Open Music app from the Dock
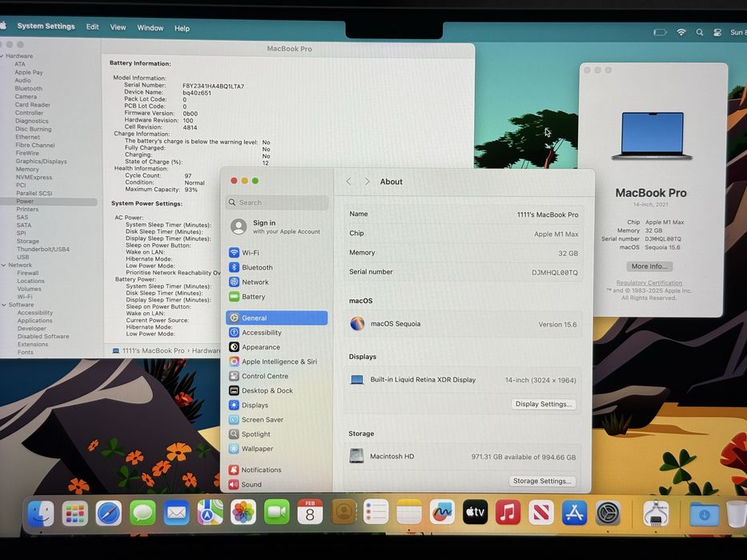This screenshot has height=560, width=747. tap(508, 512)
